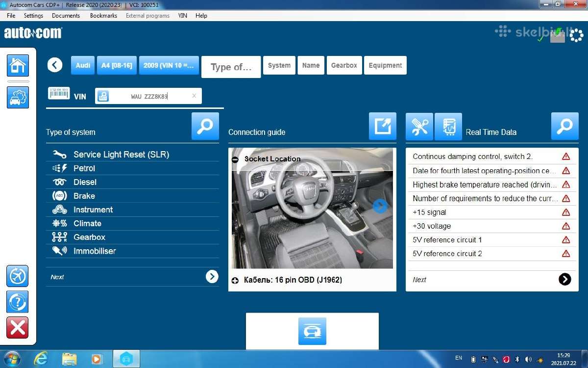The height and width of the screenshot is (368, 588).
Task: Select the Type of... tab
Action: click(x=231, y=67)
